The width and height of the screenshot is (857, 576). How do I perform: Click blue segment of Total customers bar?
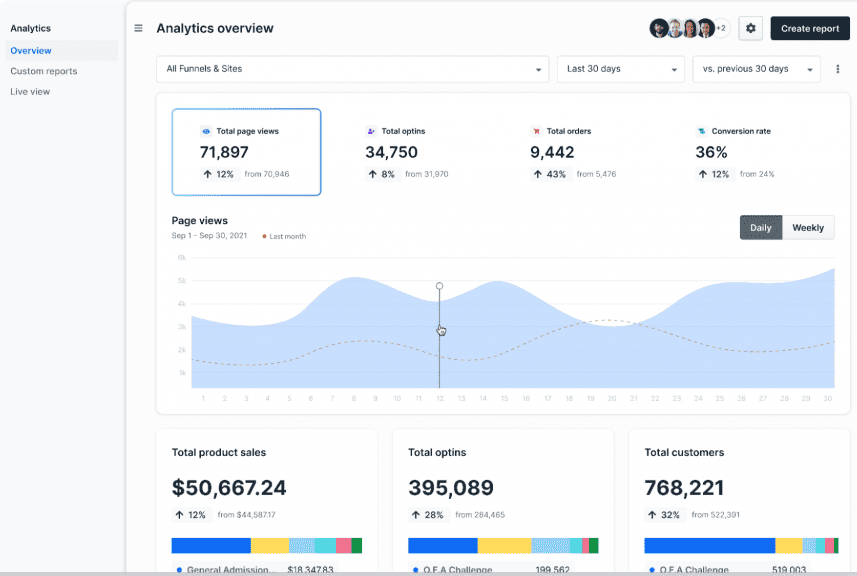[709, 545]
